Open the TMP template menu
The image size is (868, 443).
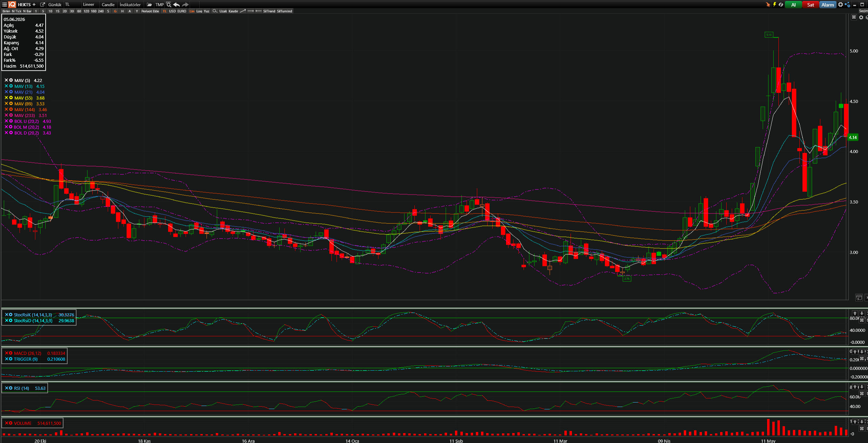pyautogui.click(x=160, y=4)
